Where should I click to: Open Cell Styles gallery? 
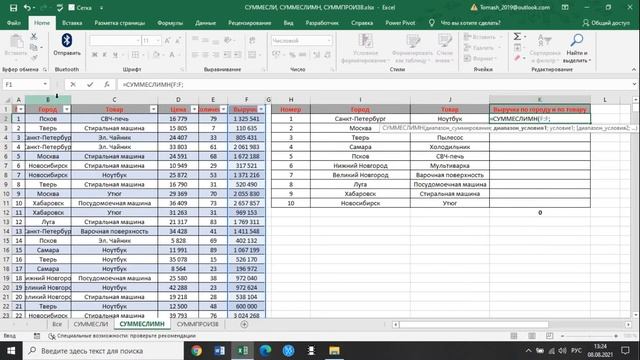(444, 41)
